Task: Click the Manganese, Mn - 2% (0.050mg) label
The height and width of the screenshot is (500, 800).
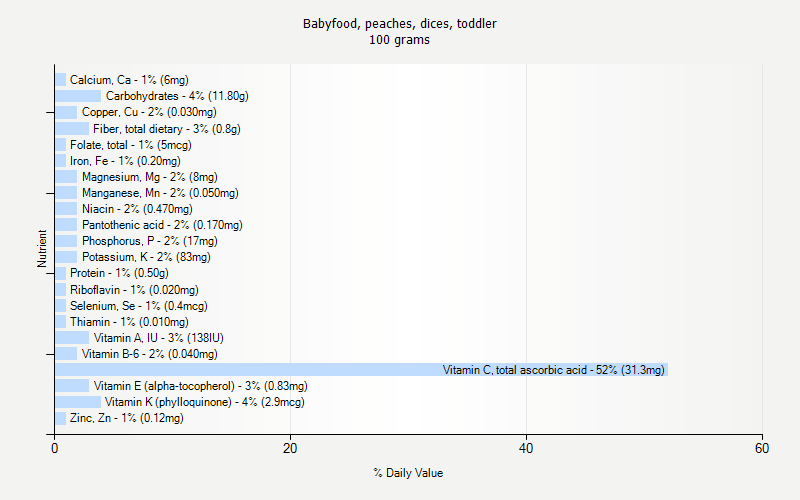Action: (x=160, y=193)
